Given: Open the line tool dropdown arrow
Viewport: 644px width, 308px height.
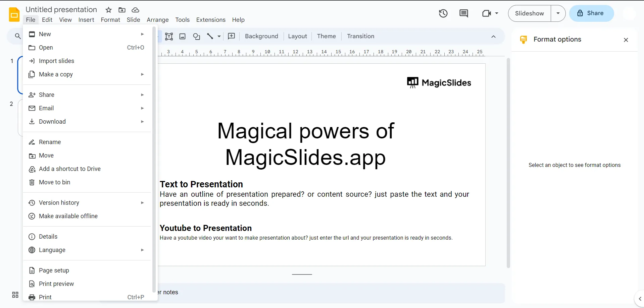Looking at the screenshot, I should [x=219, y=37].
